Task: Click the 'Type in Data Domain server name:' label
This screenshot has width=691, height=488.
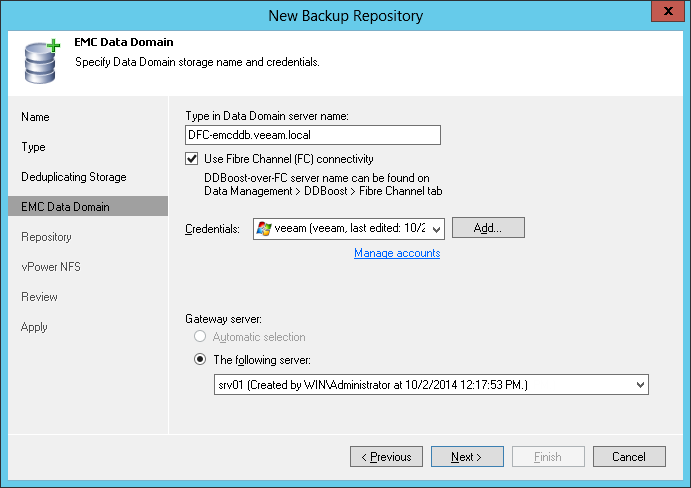Action: [267, 116]
